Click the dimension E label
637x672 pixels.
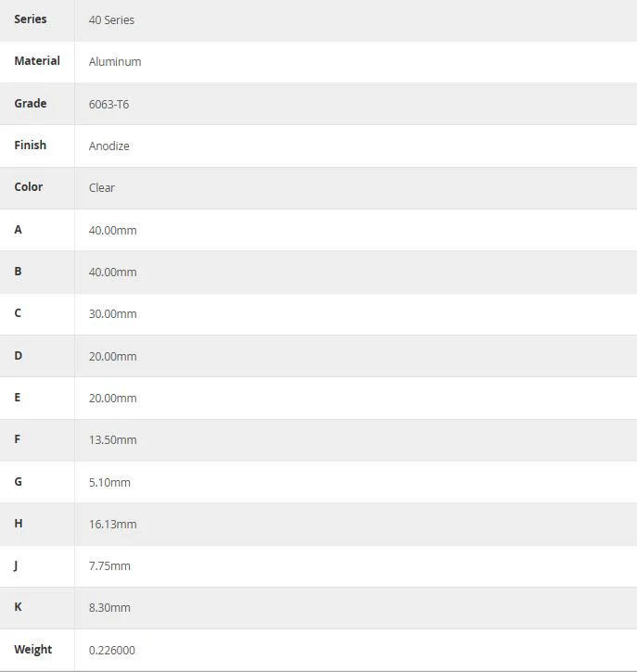click(17, 398)
